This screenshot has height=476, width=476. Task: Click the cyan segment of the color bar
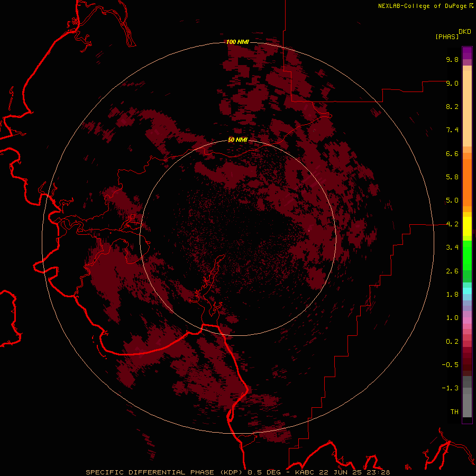tap(467, 291)
